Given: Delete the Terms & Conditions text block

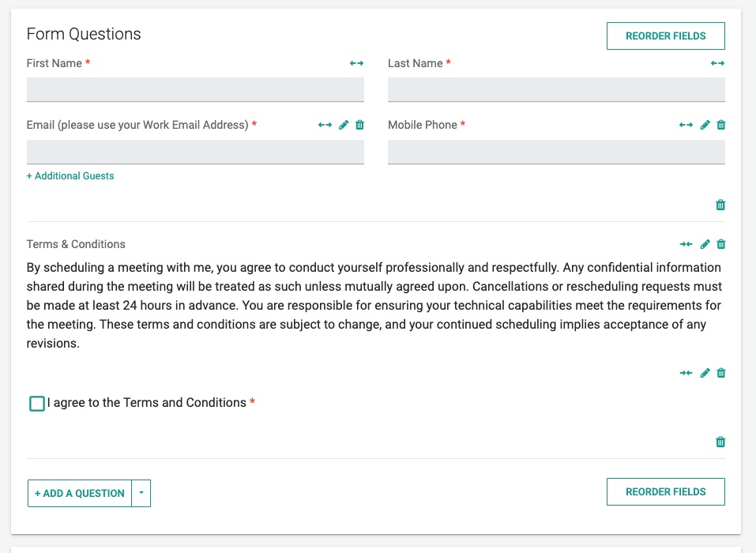Looking at the screenshot, I should tap(721, 244).
